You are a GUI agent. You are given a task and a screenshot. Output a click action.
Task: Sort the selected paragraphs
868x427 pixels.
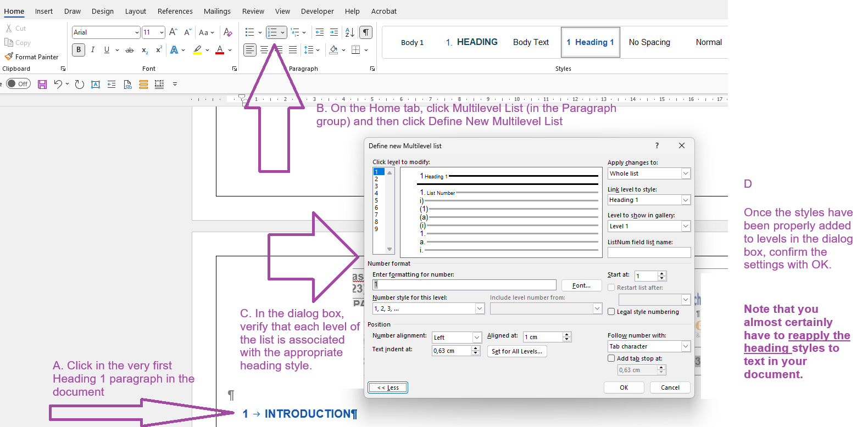[350, 32]
